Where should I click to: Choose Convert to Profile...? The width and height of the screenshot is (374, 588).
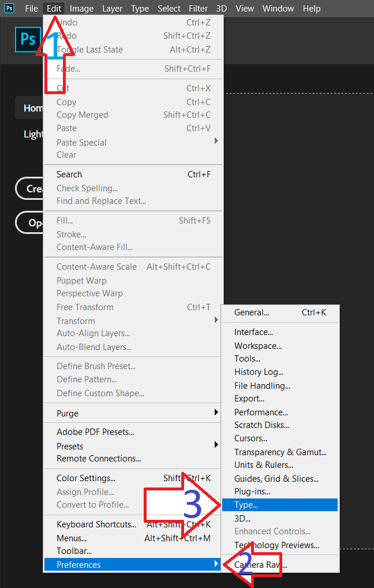(x=133, y=505)
